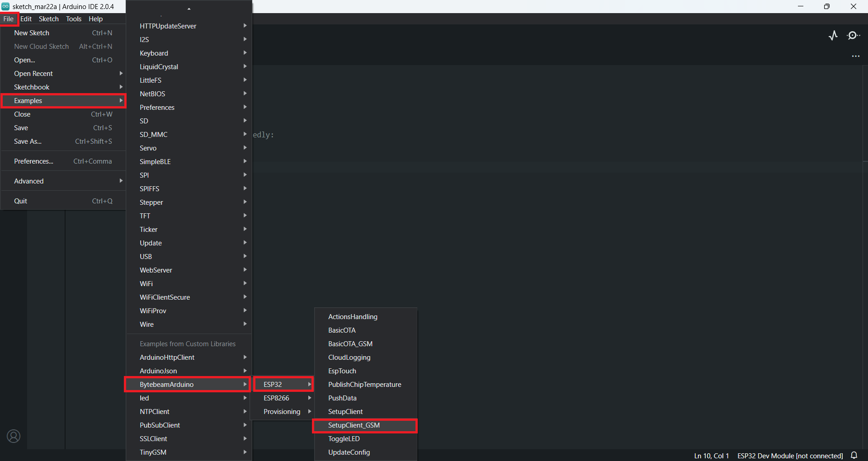Screen dimensions: 868x461
Task: Expand Ticker examples
Action: pyautogui.click(x=189, y=230)
